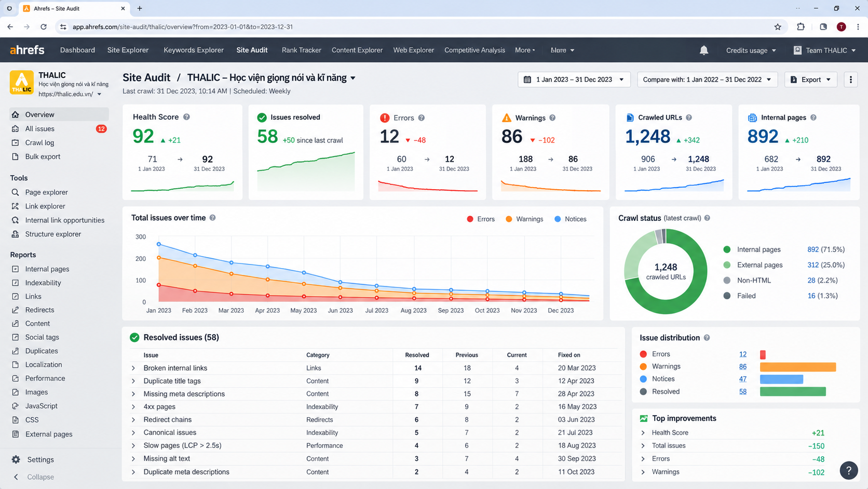Click the 86 Warnings count in Issue distribution
Viewport: 868px width, 489px height.
tap(743, 367)
